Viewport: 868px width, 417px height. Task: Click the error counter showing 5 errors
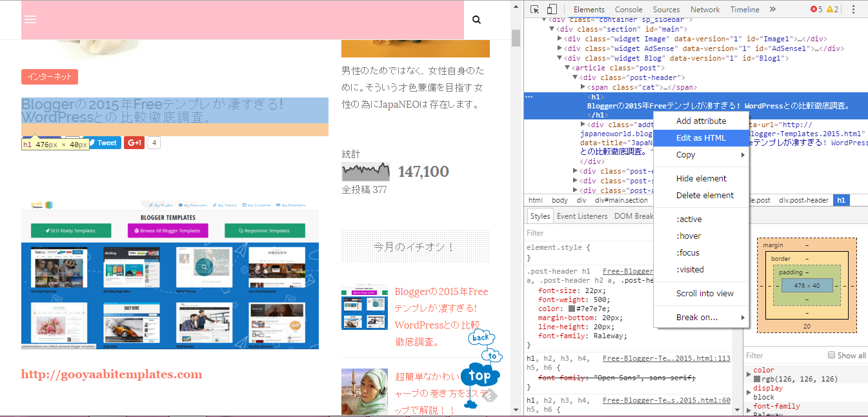(x=814, y=9)
